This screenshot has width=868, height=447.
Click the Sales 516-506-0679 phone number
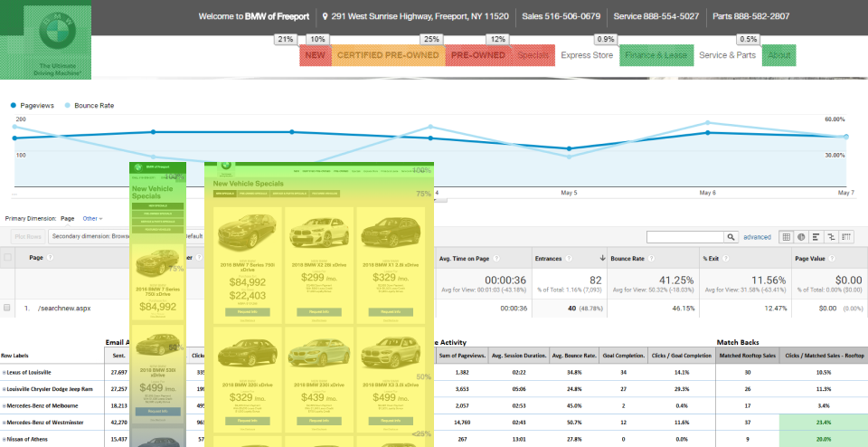click(x=561, y=16)
